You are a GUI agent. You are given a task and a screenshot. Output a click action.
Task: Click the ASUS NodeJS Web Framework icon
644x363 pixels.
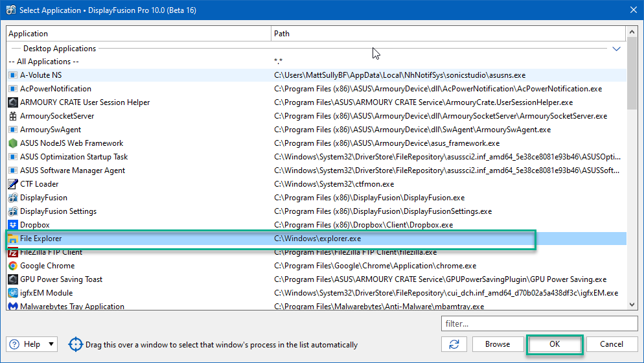[x=13, y=143]
